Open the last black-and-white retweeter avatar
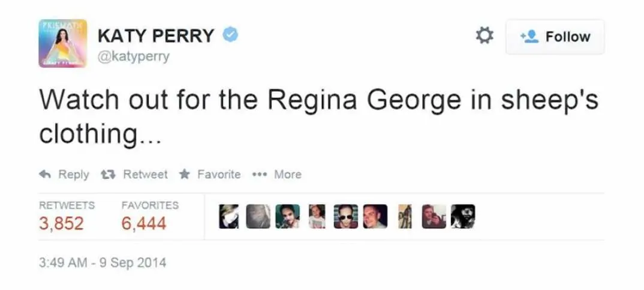This screenshot has width=644, height=290. pos(463,216)
